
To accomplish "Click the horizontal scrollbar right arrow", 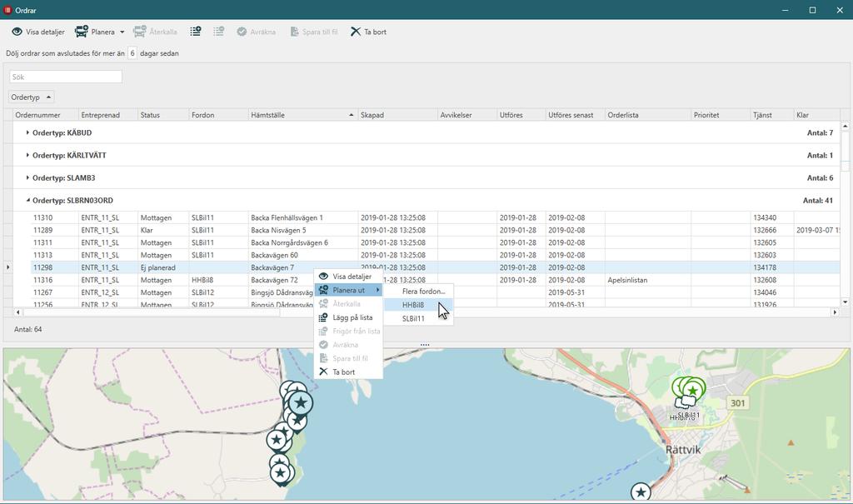I will [x=835, y=312].
